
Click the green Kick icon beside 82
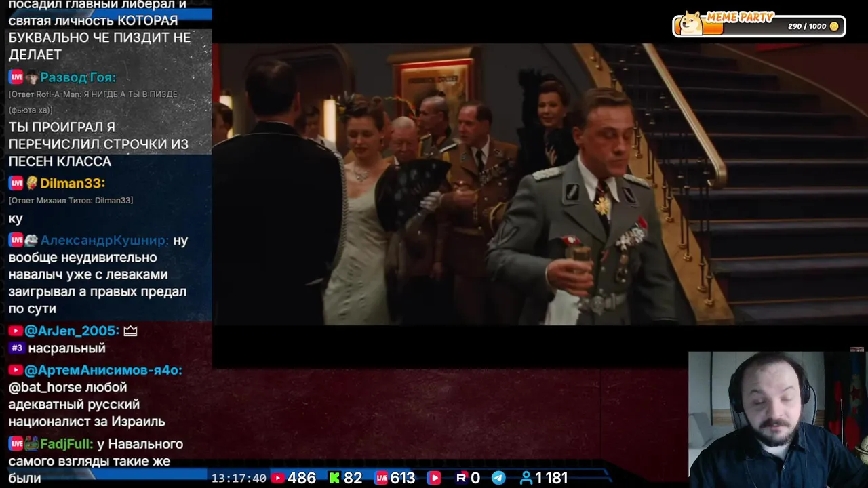tap(334, 478)
